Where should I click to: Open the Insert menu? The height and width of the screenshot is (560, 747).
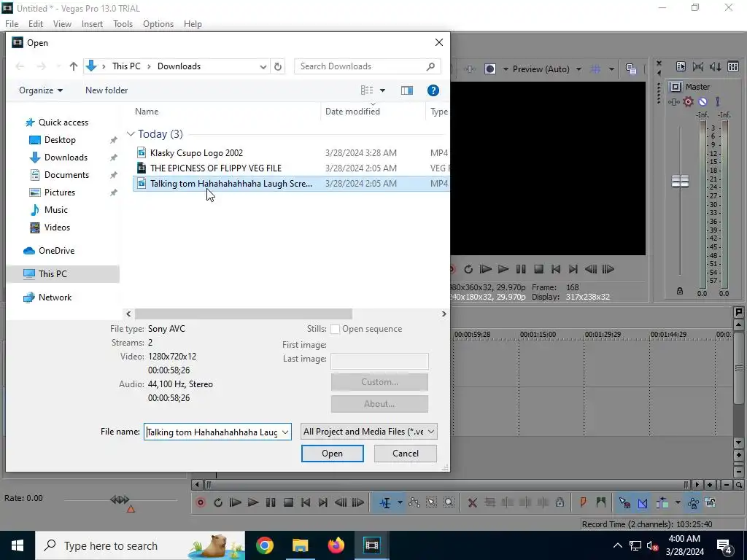point(92,24)
